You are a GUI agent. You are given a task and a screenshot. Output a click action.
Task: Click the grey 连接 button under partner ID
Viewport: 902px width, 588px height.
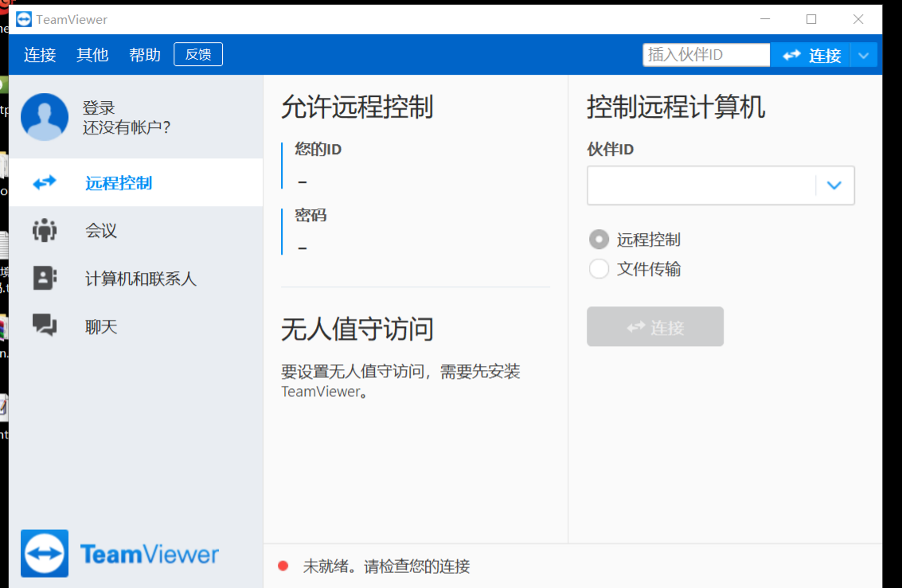[655, 326]
